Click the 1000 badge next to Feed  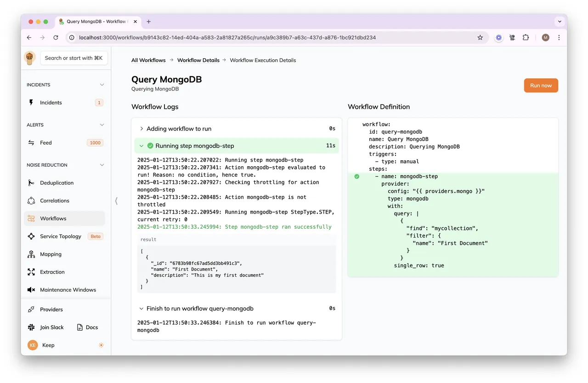pyautogui.click(x=95, y=143)
